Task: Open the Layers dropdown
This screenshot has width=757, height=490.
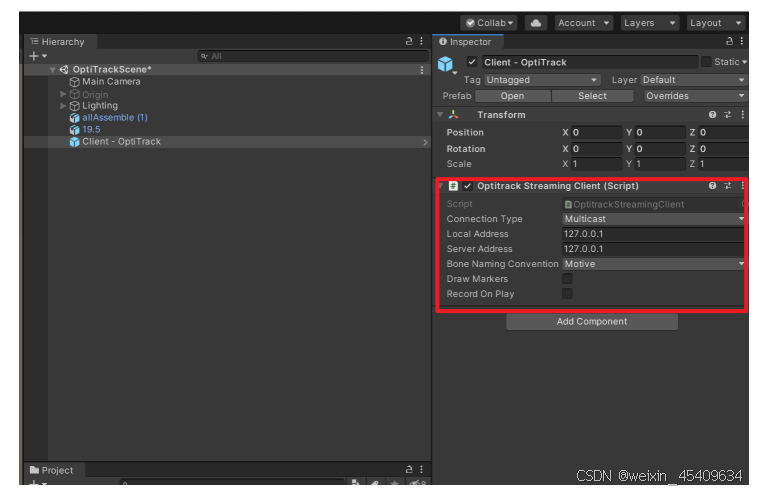Action: pos(649,23)
